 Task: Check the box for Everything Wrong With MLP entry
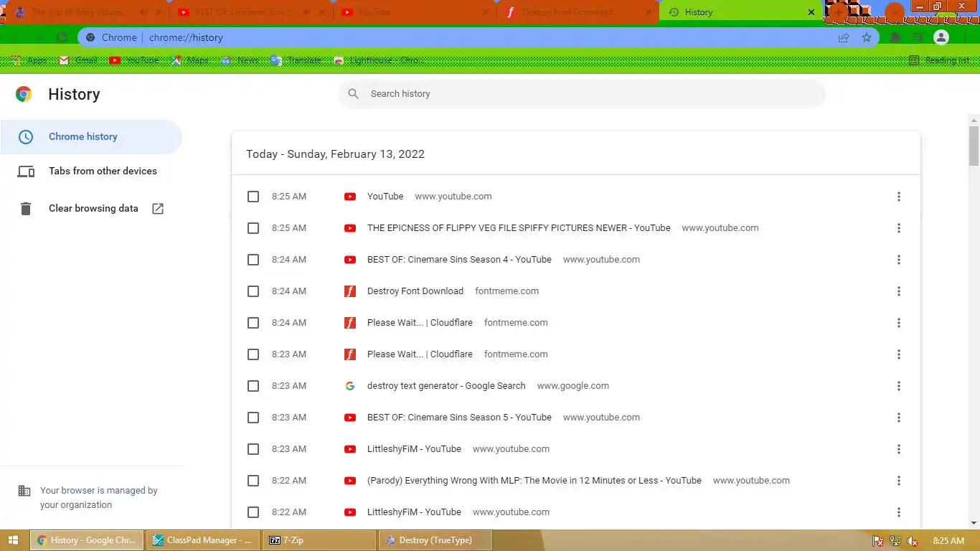pyautogui.click(x=253, y=481)
